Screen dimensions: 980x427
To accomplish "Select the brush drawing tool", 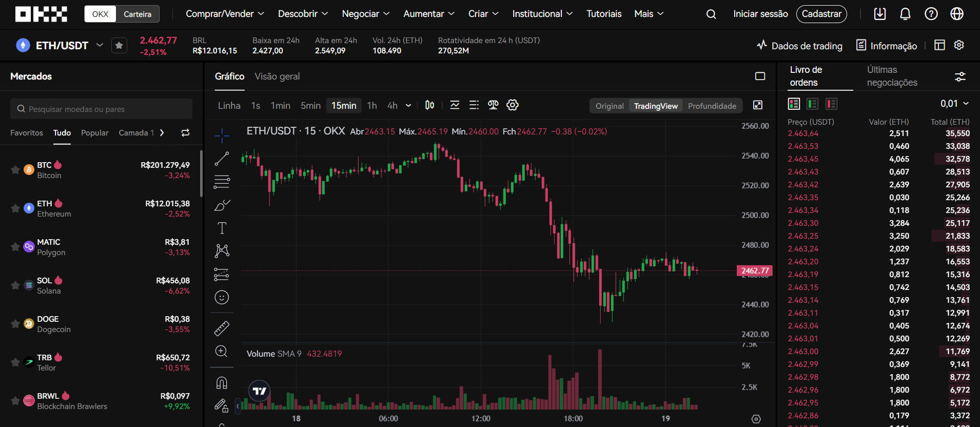I will pyautogui.click(x=222, y=205).
